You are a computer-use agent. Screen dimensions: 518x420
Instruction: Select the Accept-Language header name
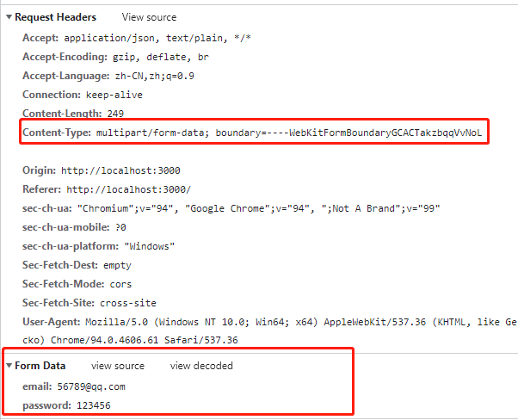tap(60, 76)
